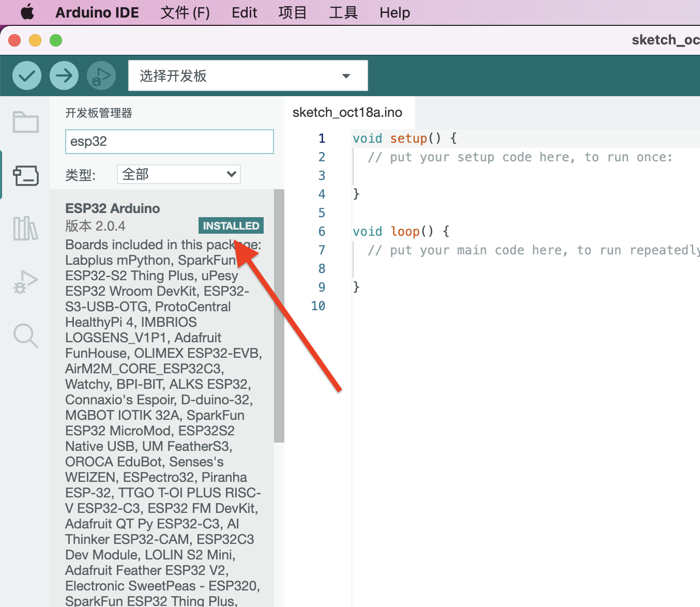Click line number 10 in the gutter
The width and height of the screenshot is (700, 607).
tap(318, 306)
